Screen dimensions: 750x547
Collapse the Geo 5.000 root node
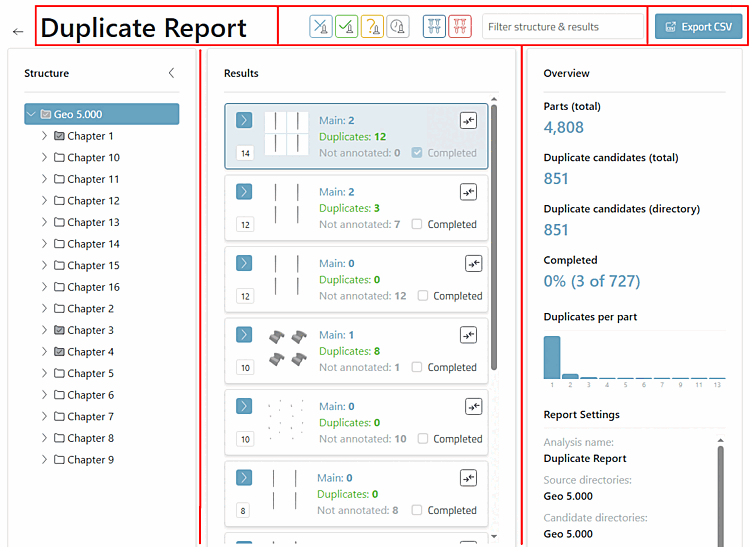coord(32,114)
